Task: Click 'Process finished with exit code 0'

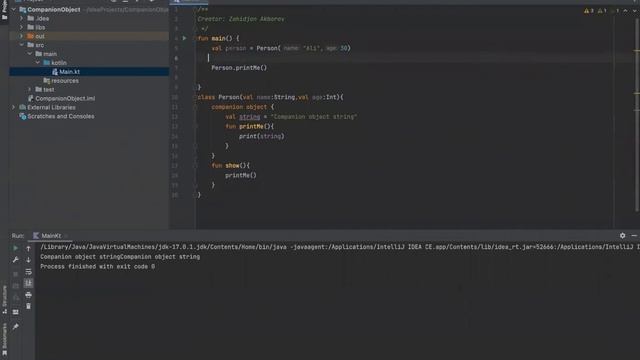Action: click(98, 267)
